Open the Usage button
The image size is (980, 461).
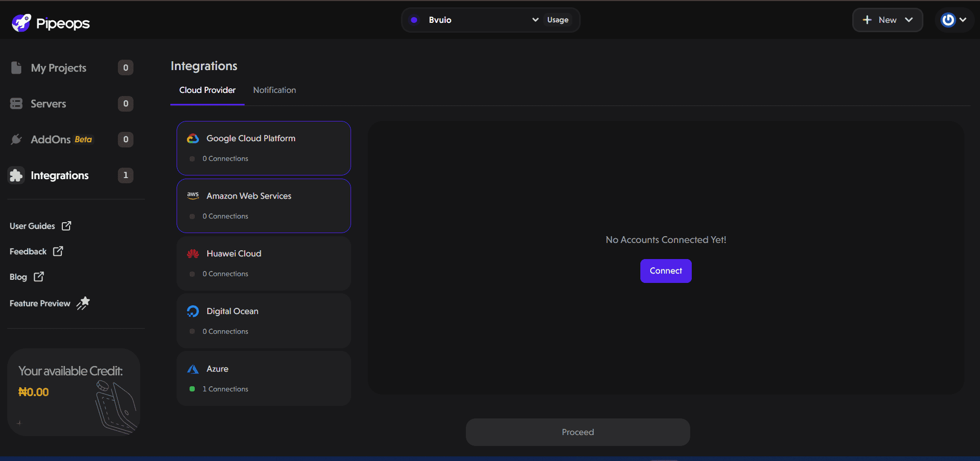[x=558, y=20]
